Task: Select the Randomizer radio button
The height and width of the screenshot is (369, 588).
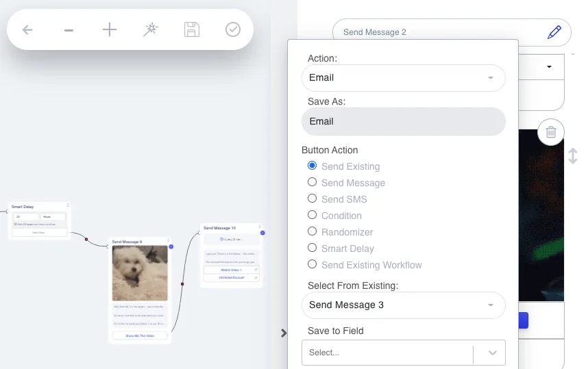Action: pyautogui.click(x=312, y=231)
